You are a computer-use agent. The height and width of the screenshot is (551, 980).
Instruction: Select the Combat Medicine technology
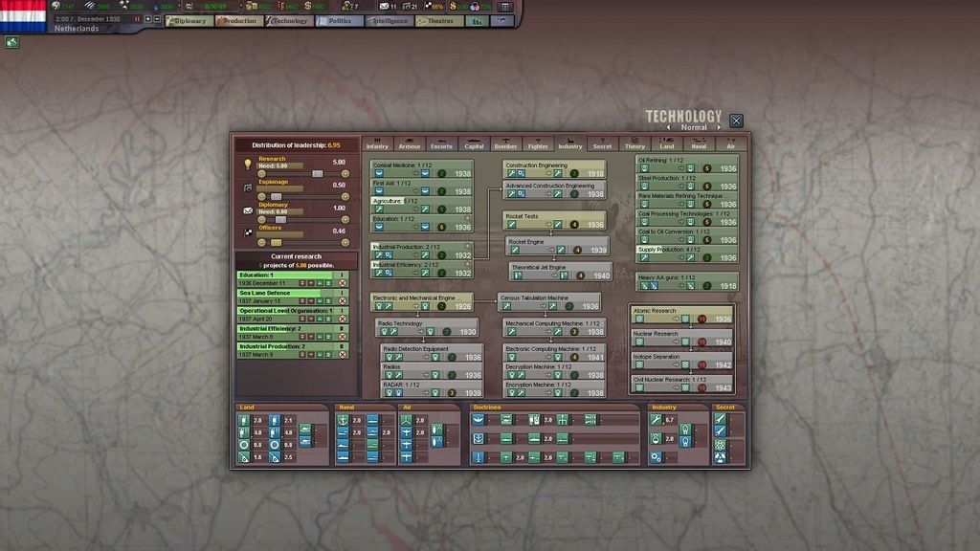(421, 169)
